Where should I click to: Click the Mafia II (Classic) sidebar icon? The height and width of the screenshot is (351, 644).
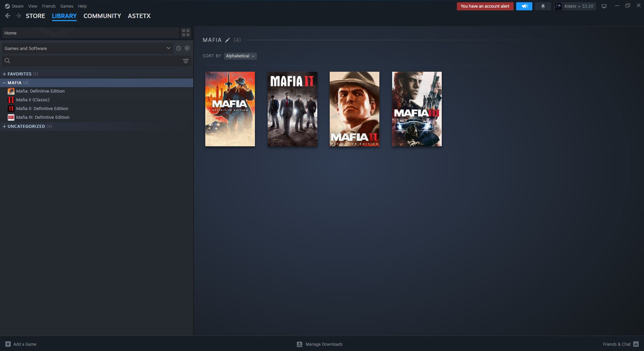[11, 100]
